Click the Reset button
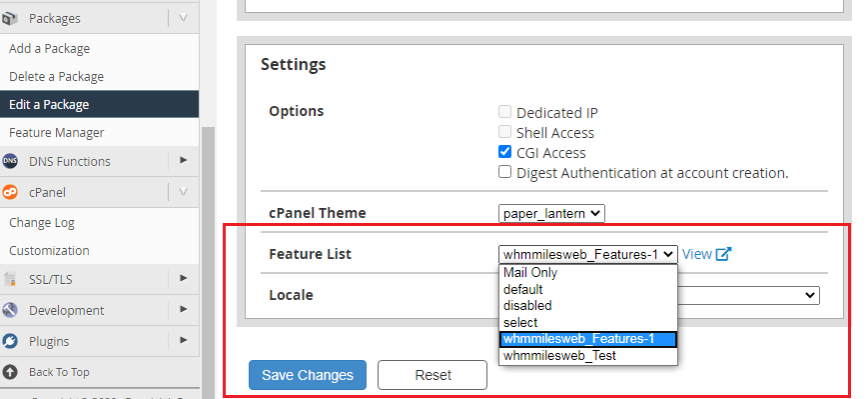This screenshot has width=868, height=399. (x=433, y=375)
